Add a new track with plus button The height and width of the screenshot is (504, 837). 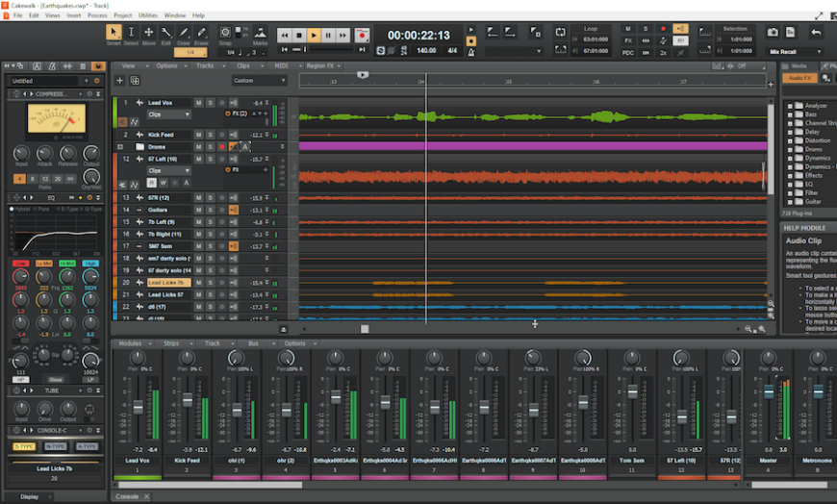(119, 81)
